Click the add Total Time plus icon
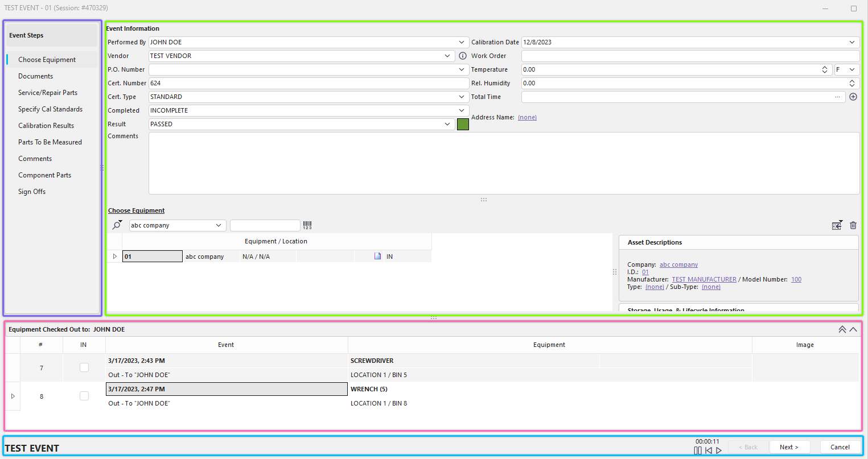 (x=853, y=97)
